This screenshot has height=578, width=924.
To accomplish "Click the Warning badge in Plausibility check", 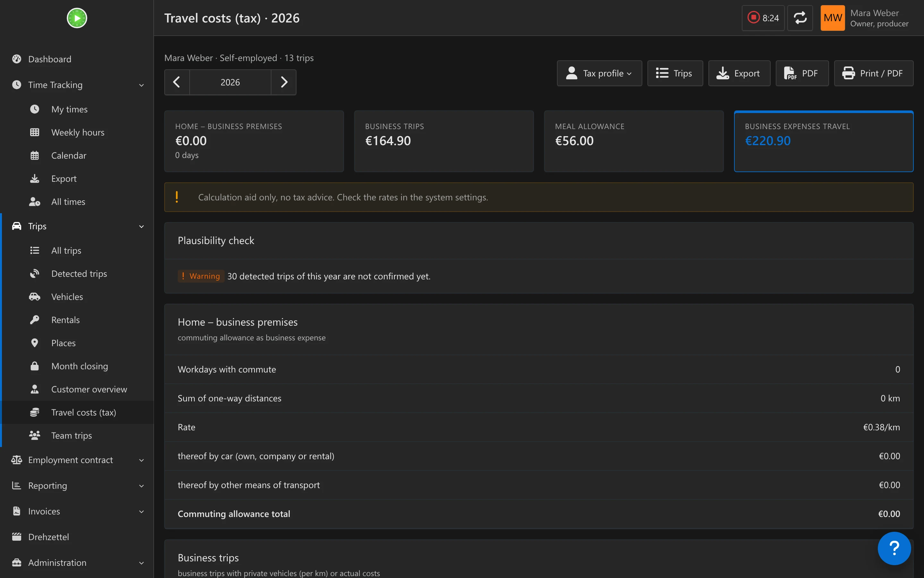I will pos(201,276).
